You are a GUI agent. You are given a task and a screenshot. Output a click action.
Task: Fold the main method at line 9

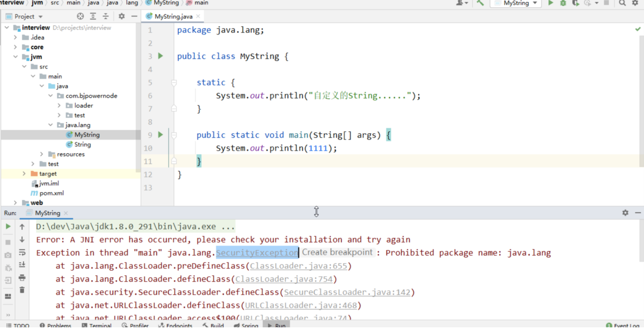click(x=174, y=135)
